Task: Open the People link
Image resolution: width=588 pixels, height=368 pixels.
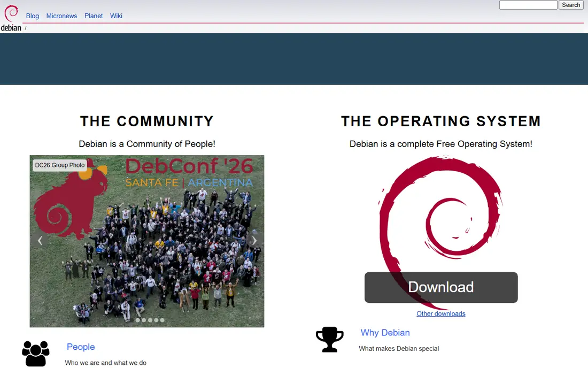Action: click(81, 347)
